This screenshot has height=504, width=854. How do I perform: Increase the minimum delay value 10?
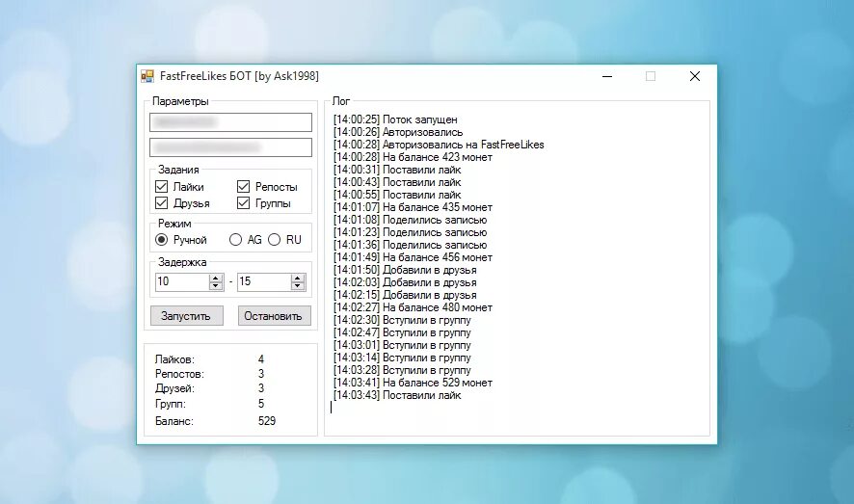pyautogui.click(x=216, y=279)
